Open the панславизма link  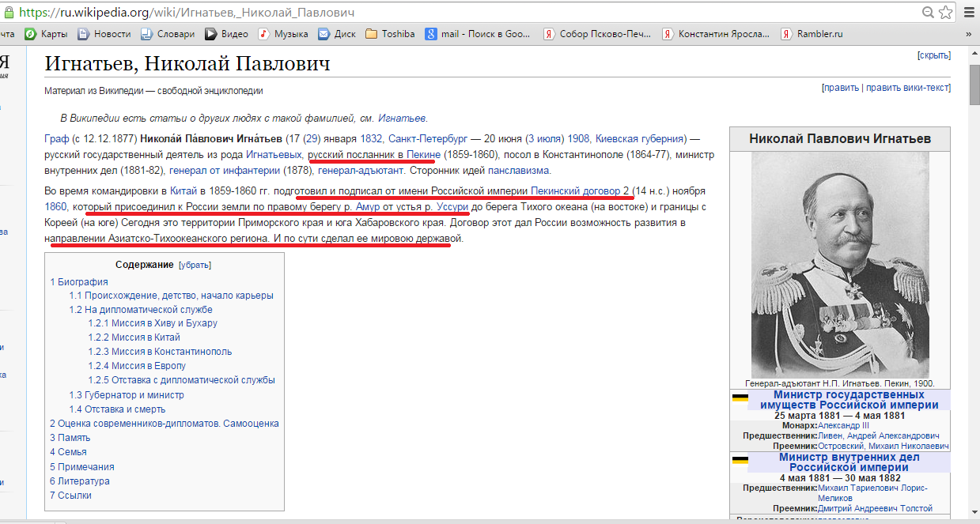tap(519, 170)
